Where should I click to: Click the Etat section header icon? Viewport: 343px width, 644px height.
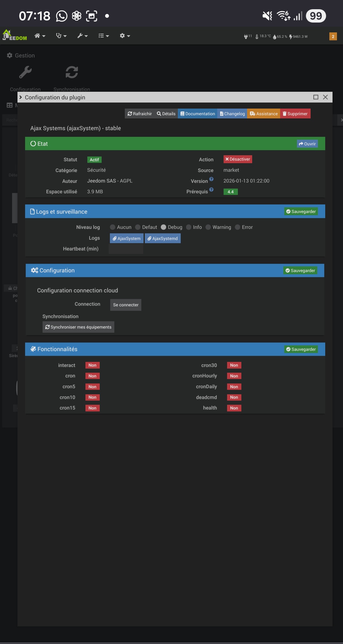click(33, 143)
